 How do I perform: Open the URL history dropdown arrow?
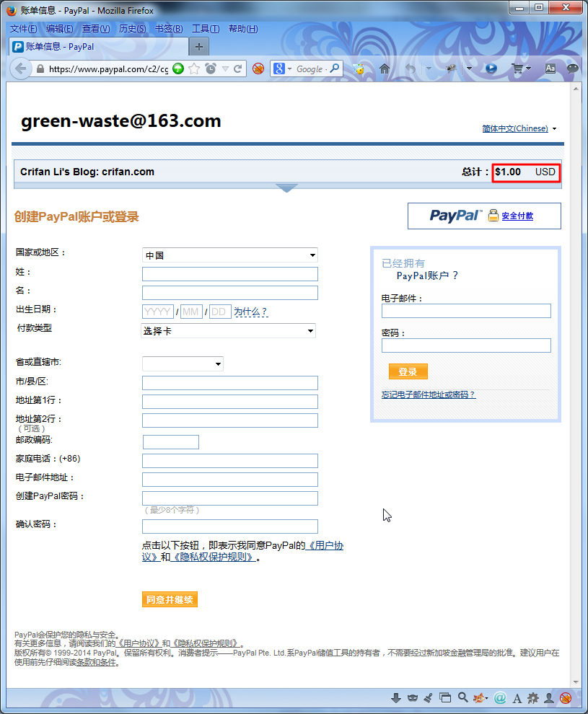point(225,69)
